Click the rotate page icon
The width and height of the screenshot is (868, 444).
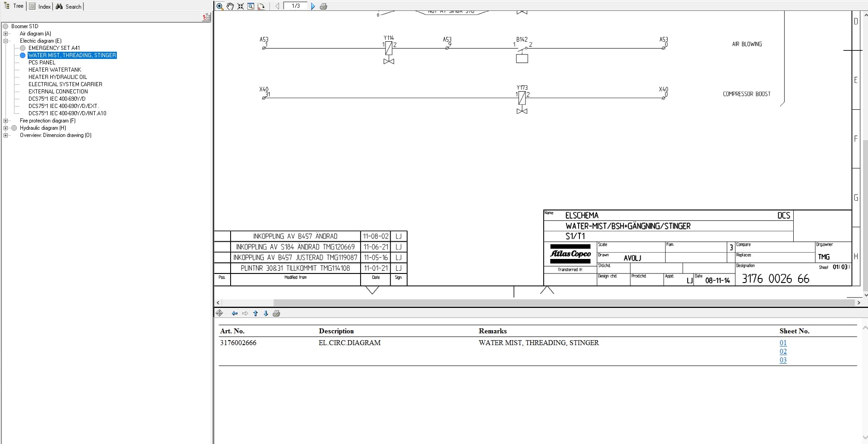point(261,6)
